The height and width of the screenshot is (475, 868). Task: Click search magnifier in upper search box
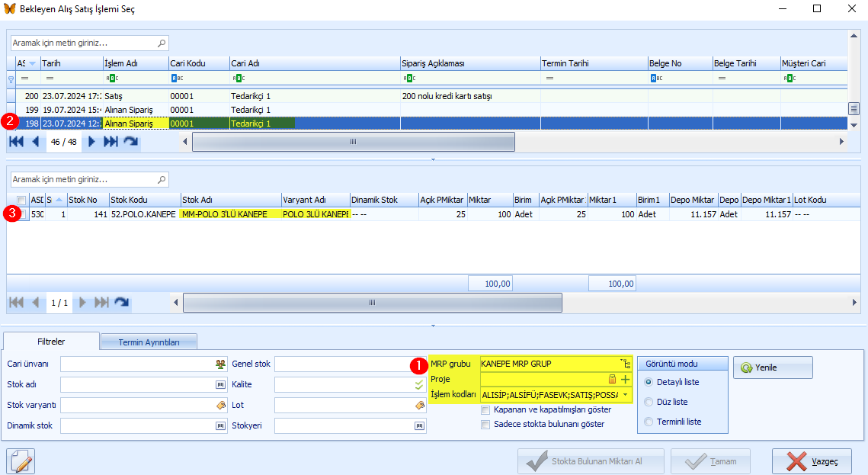pyautogui.click(x=161, y=43)
